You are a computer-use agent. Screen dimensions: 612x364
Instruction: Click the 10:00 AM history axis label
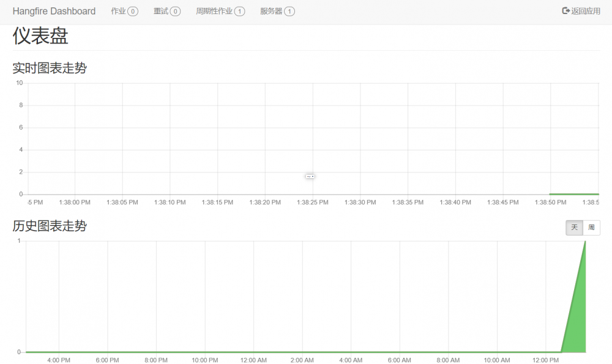(x=497, y=360)
